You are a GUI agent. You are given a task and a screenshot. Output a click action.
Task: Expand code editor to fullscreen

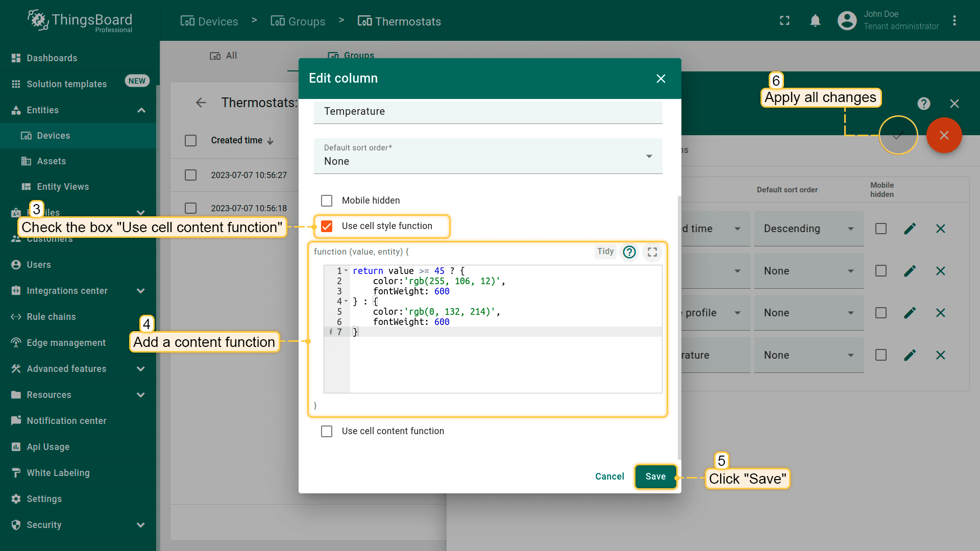(652, 252)
